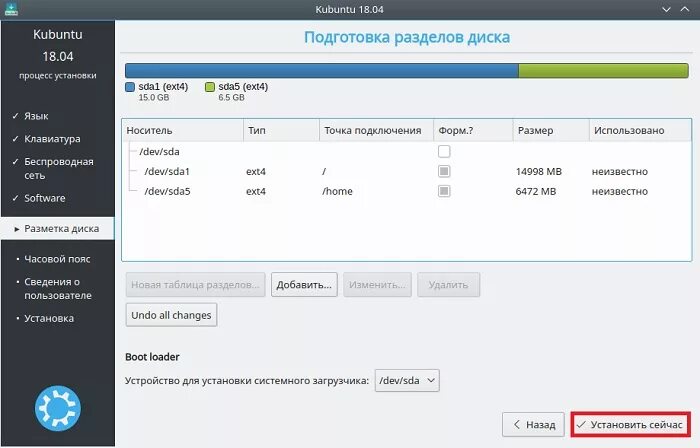
Task: Click the Размер column header
Action: [551, 130]
